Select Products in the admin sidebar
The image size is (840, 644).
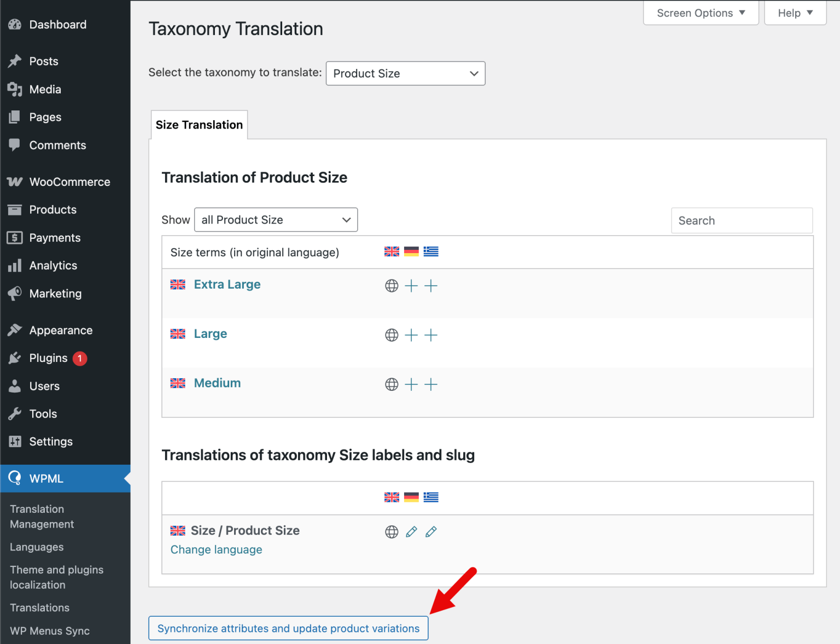coord(52,209)
